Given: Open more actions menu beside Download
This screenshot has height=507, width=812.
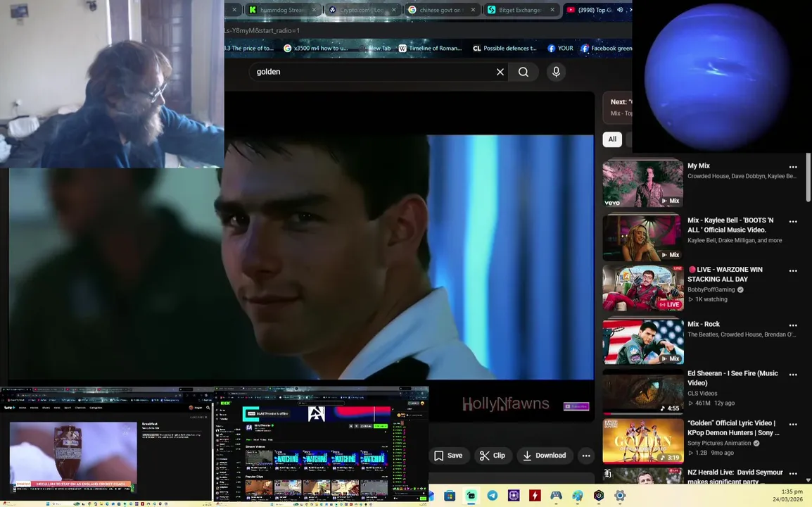Looking at the screenshot, I should point(586,455).
